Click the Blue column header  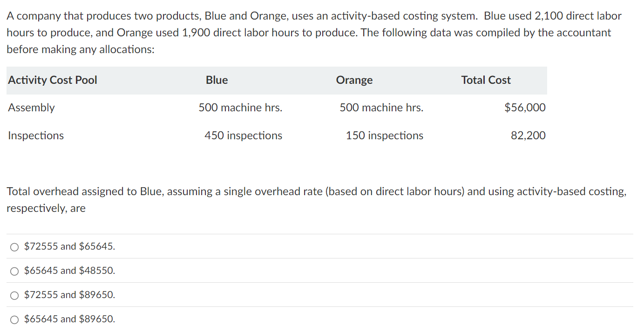click(217, 80)
